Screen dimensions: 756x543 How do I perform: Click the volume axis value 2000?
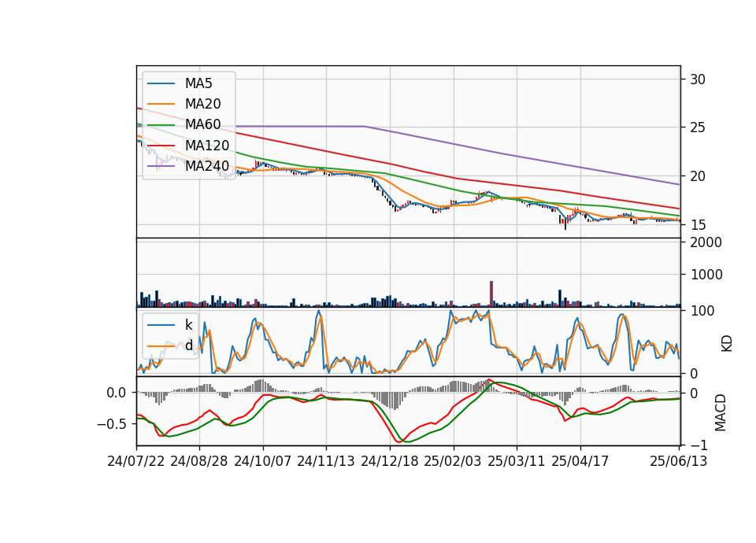[x=706, y=242]
